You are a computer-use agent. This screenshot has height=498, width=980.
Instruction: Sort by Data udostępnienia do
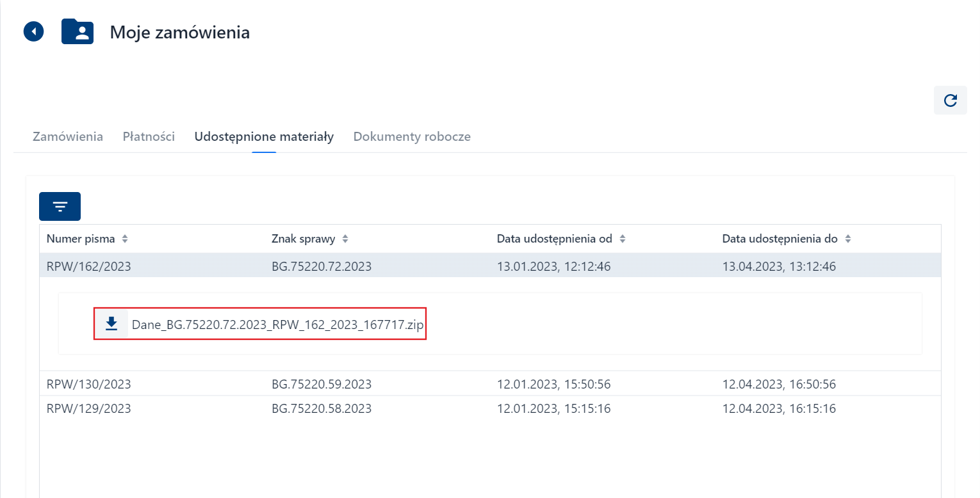[x=847, y=239]
